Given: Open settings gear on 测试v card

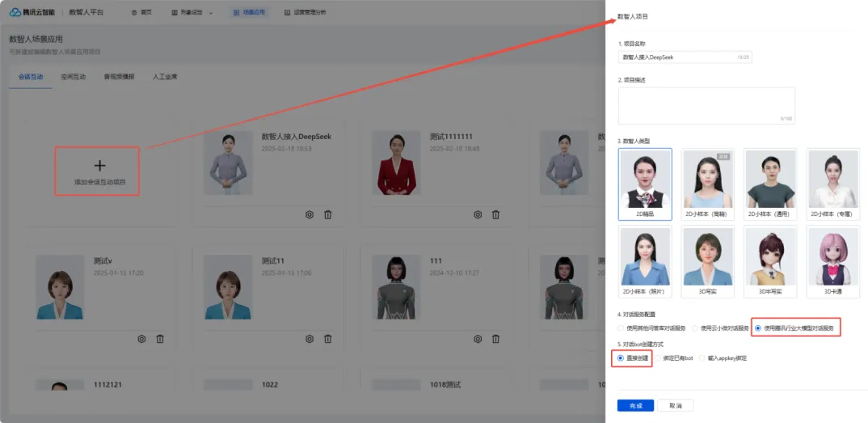Looking at the screenshot, I should tap(141, 339).
